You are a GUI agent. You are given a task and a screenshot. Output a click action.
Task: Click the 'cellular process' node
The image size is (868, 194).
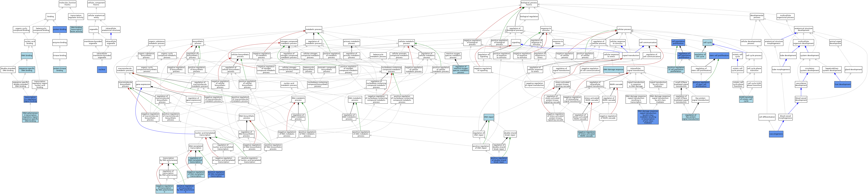tap(624, 29)
